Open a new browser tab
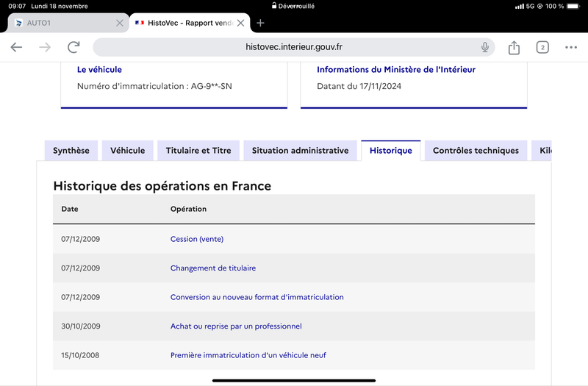Image resolution: width=588 pixels, height=386 pixels. tap(260, 23)
